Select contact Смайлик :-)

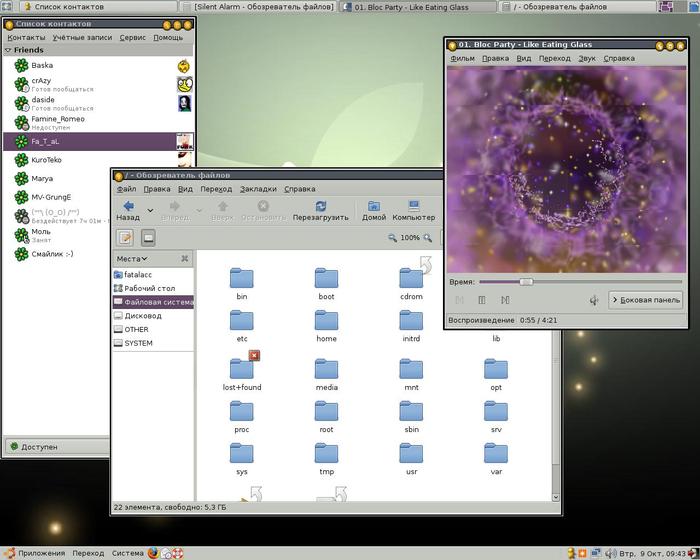(56, 254)
